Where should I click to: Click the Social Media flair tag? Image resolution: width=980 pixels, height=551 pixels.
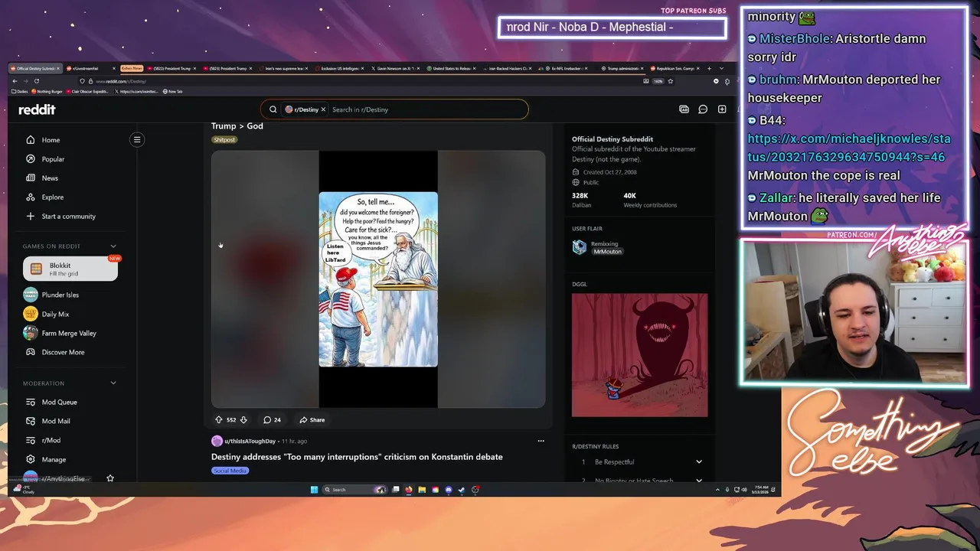coord(230,471)
